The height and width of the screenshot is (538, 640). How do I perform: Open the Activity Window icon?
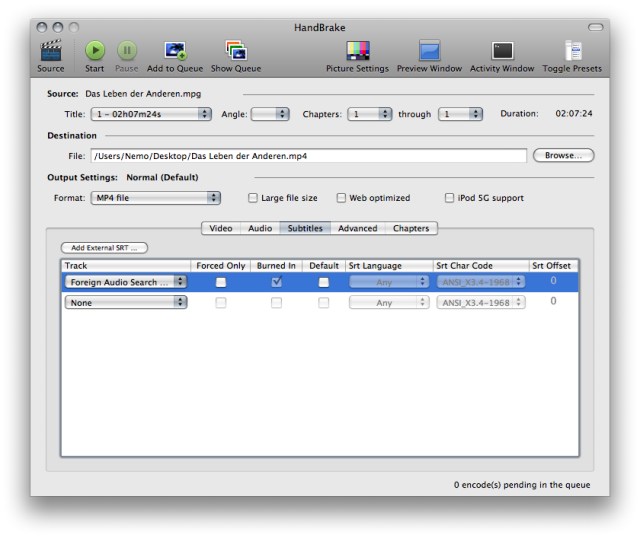[502, 51]
